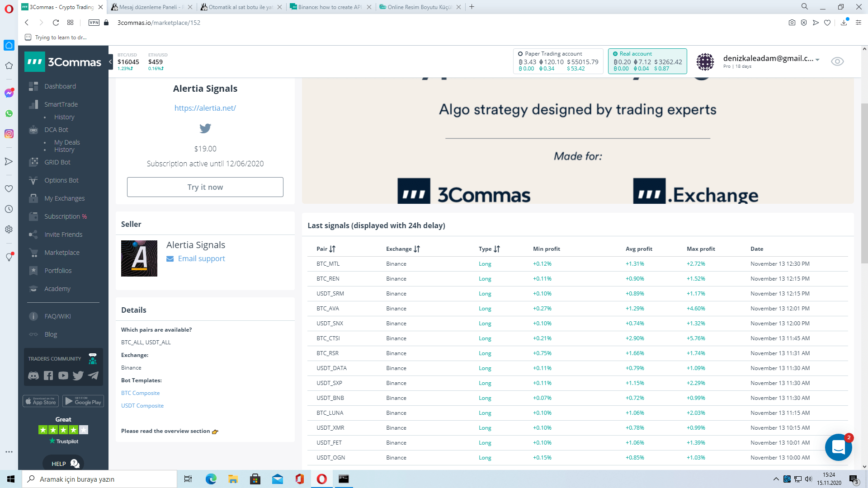Open the FAQ/WIKI sidebar link
The image size is (868, 488).
[57, 316]
